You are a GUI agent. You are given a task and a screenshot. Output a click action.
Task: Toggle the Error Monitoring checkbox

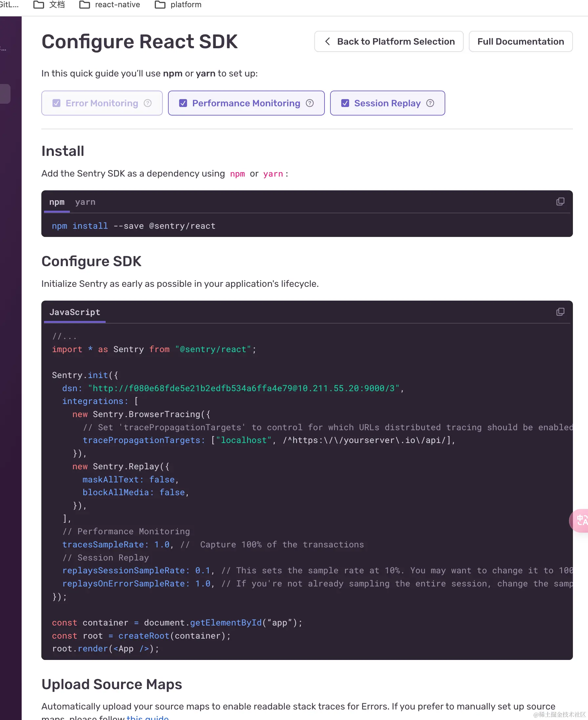click(56, 103)
